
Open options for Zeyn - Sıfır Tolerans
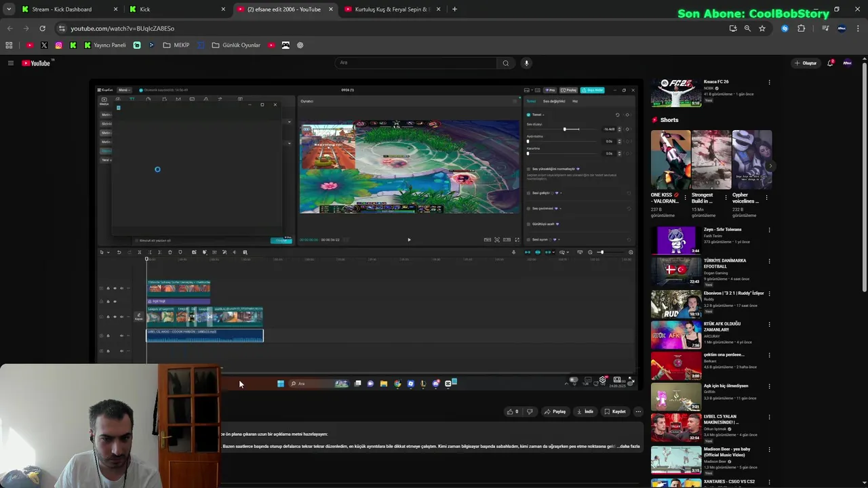[769, 230]
